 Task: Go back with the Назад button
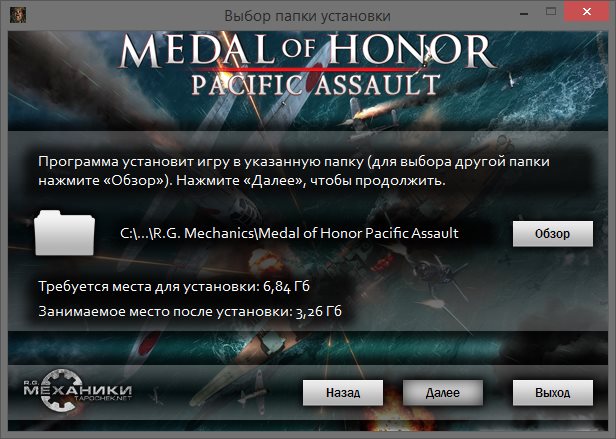tap(343, 393)
